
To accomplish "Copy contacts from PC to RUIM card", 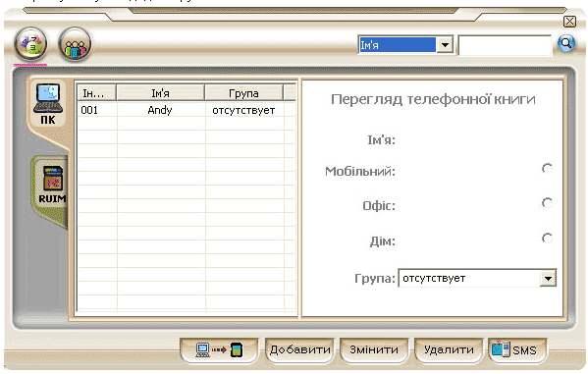I will (219, 350).
